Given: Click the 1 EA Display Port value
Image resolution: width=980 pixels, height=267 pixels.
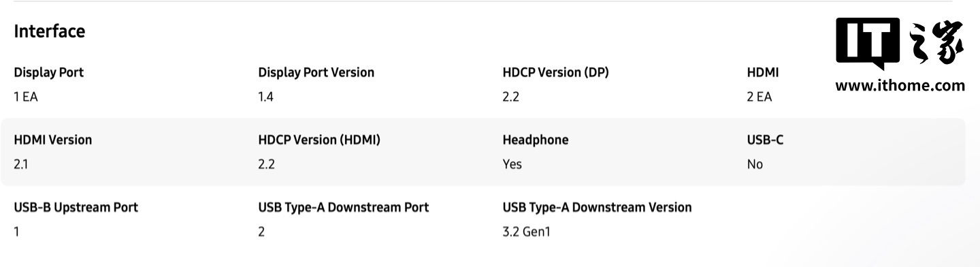Looking at the screenshot, I should (x=26, y=97).
